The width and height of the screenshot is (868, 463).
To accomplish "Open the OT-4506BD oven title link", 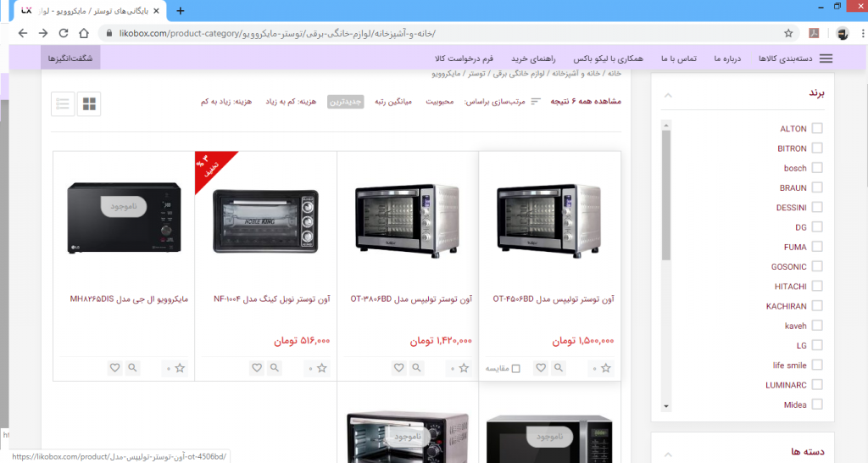I will [554, 299].
